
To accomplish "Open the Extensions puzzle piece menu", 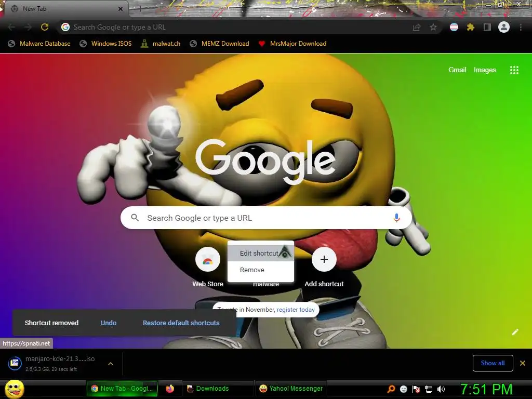I will [x=471, y=27].
